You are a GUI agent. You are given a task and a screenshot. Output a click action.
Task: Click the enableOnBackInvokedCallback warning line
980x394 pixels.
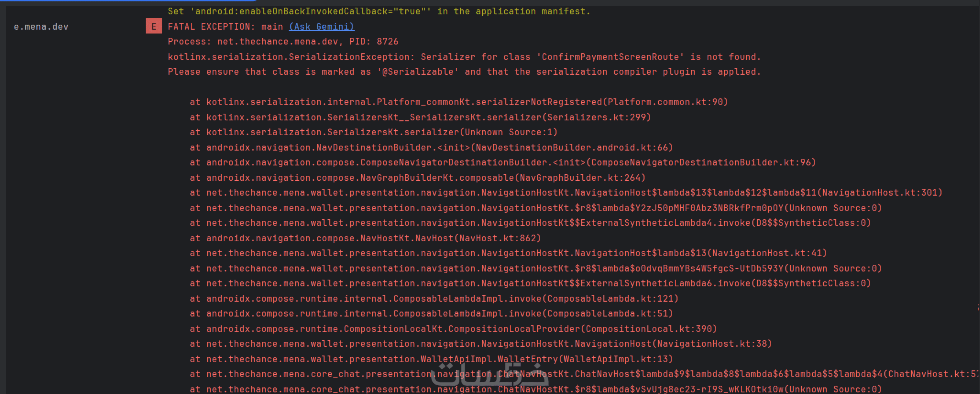pyautogui.click(x=378, y=11)
